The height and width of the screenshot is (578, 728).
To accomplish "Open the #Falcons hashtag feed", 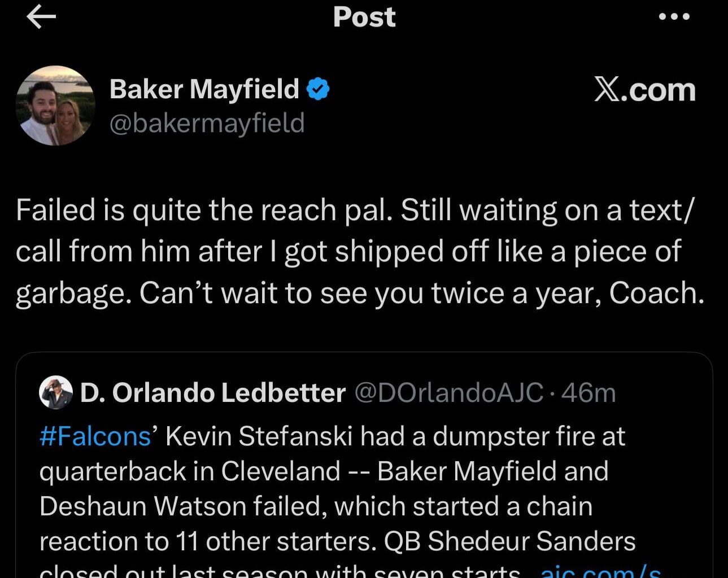I will click(94, 436).
